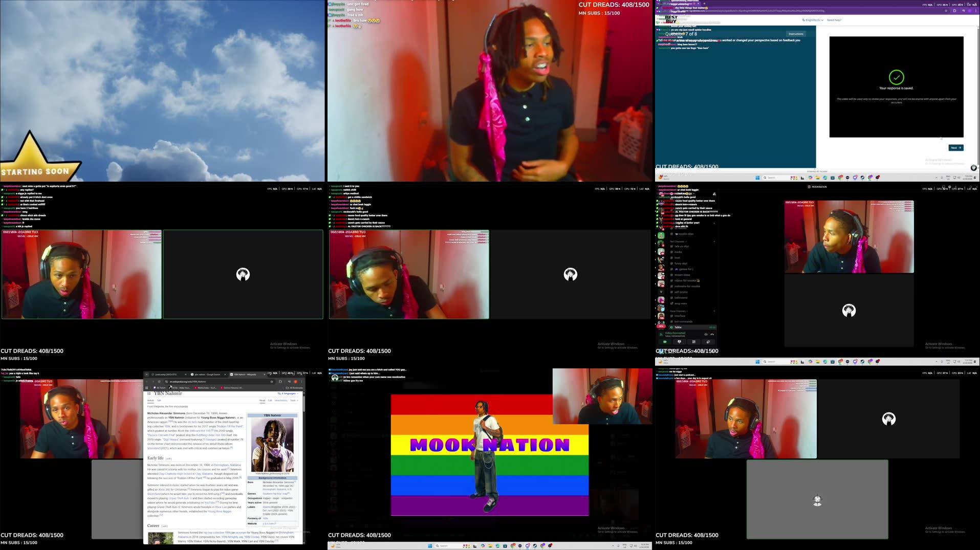Open the self-promo Discord channel
The image size is (980, 550).
pyautogui.click(x=681, y=292)
